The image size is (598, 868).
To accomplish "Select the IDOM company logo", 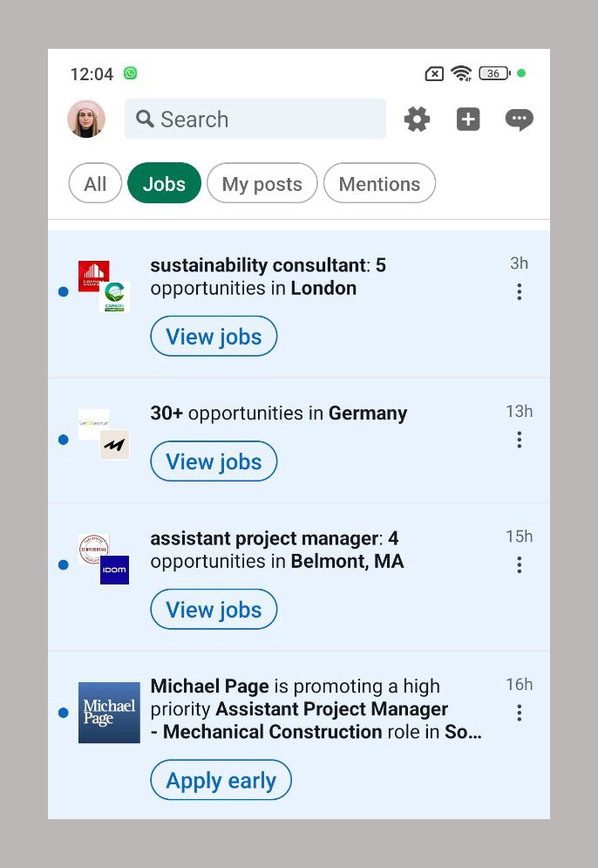I will [116, 571].
